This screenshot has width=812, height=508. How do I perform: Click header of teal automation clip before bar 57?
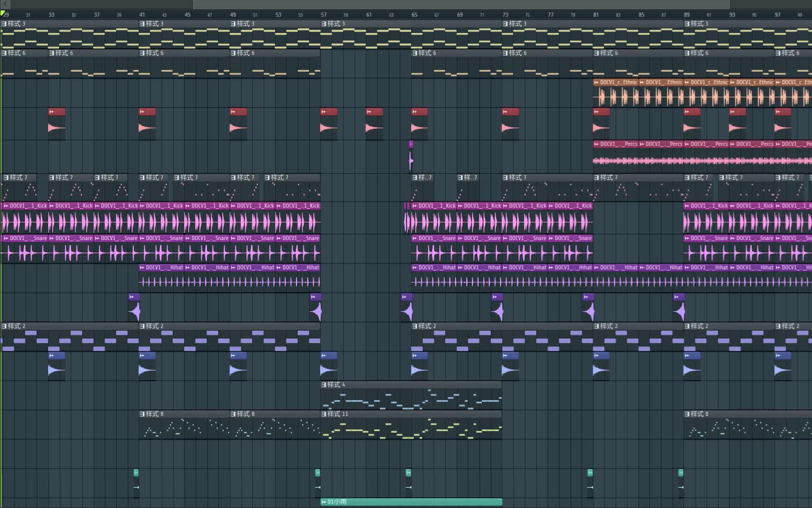click(x=318, y=472)
